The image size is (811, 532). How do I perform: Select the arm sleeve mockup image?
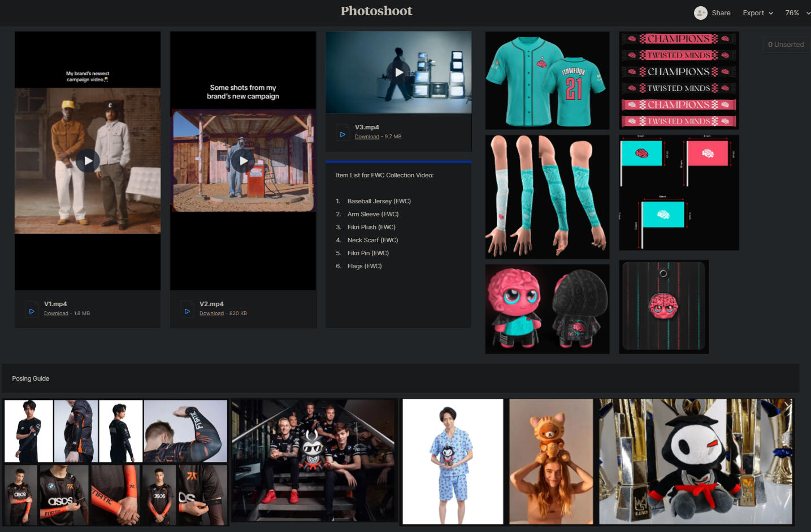[547, 197]
